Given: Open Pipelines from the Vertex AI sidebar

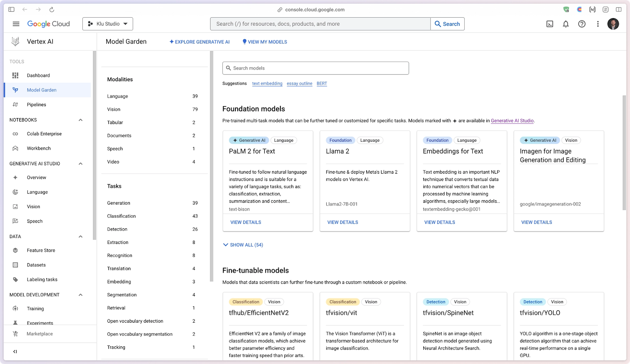Looking at the screenshot, I should [x=37, y=104].
